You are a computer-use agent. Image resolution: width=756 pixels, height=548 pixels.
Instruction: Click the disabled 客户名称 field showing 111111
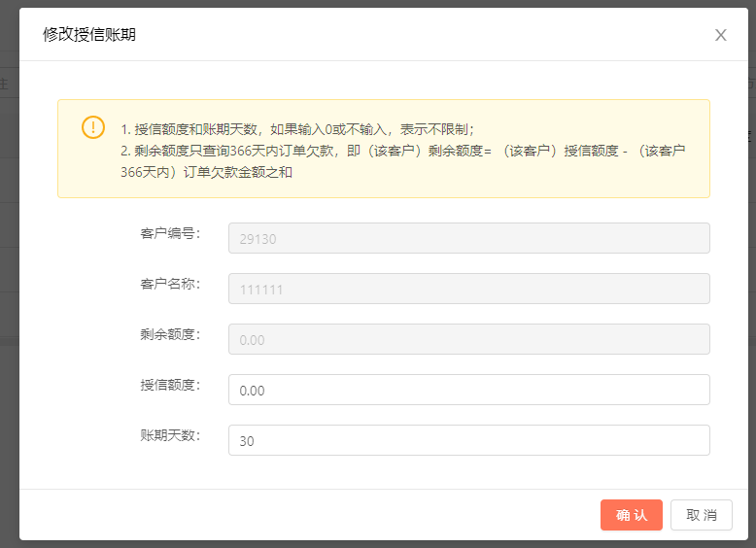pyautogui.click(x=468, y=289)
